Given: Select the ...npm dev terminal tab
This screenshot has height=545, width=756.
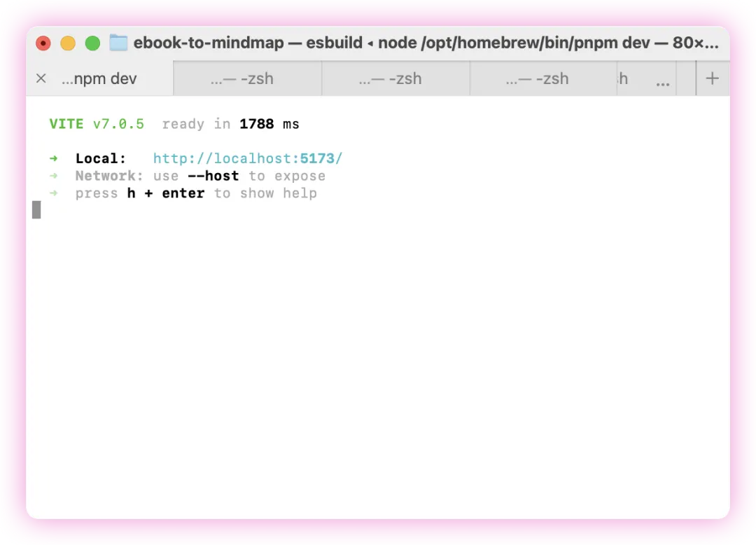Looking at the screenshot, I should pos(99,78).
